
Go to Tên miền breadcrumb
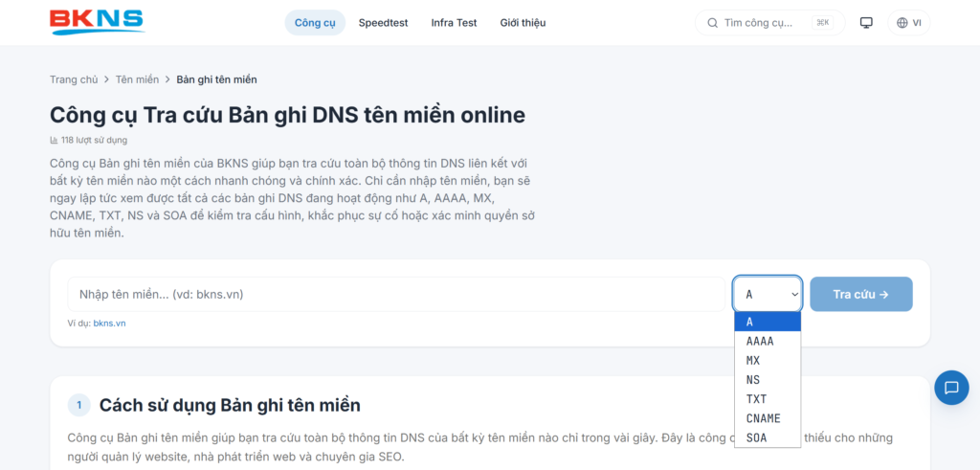(137, 79)
